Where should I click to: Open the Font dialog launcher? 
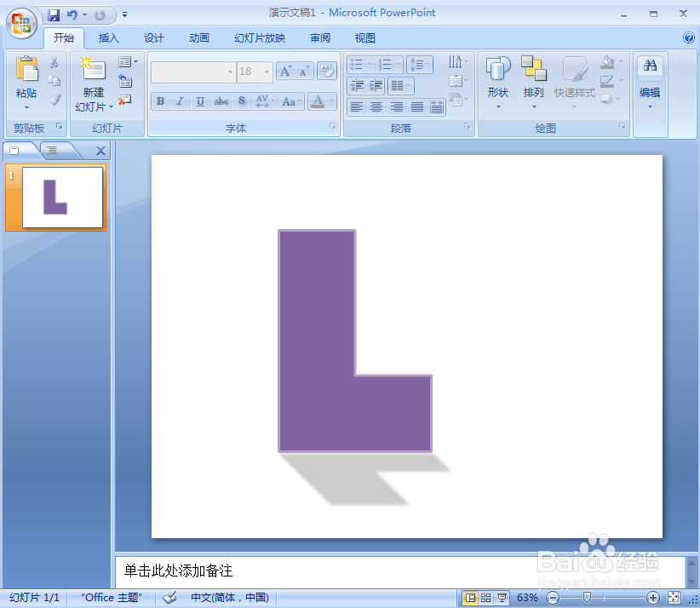[x=333, y=126]
